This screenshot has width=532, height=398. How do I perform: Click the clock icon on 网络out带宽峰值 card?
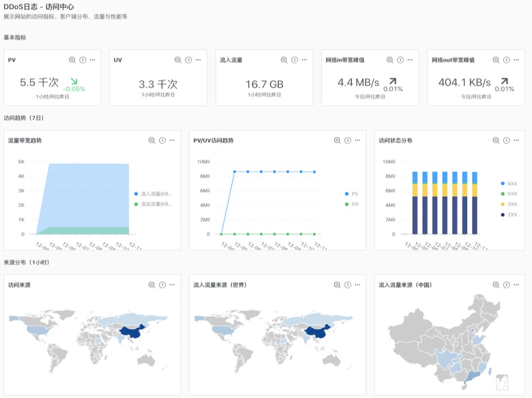[506, 60]
